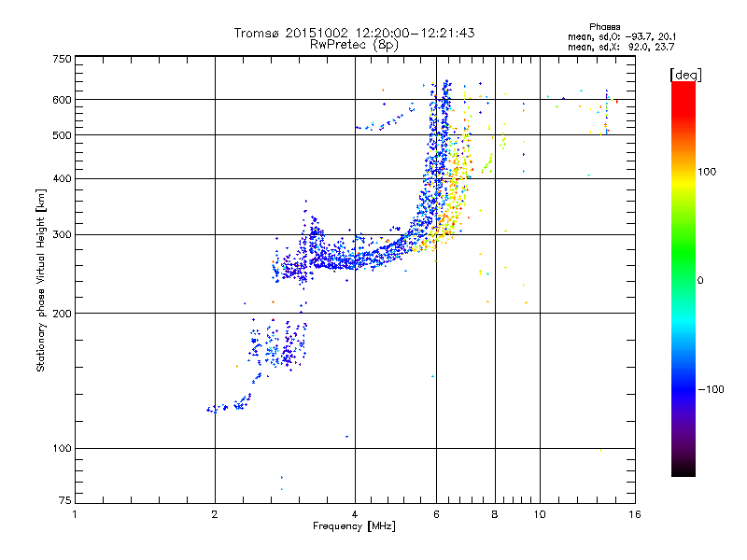
Task: Click the y-axis tick label '100'
Action: [x=62, y=449]
